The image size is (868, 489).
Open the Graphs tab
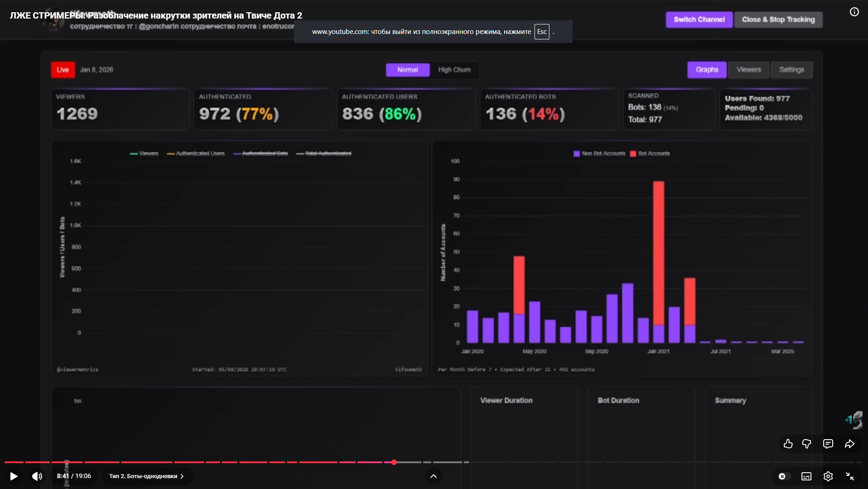pyautogui.click(x=707, y=70)
